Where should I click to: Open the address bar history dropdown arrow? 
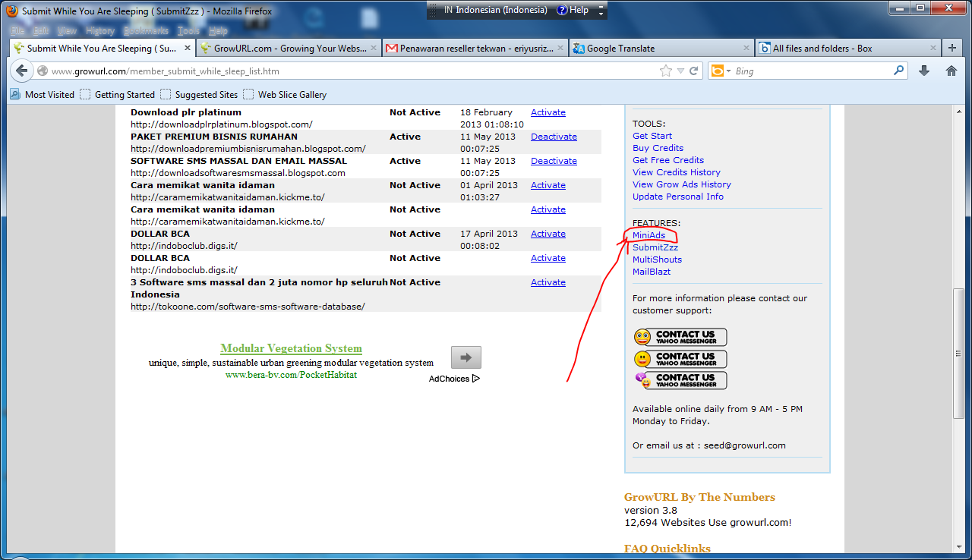[680, 71]
